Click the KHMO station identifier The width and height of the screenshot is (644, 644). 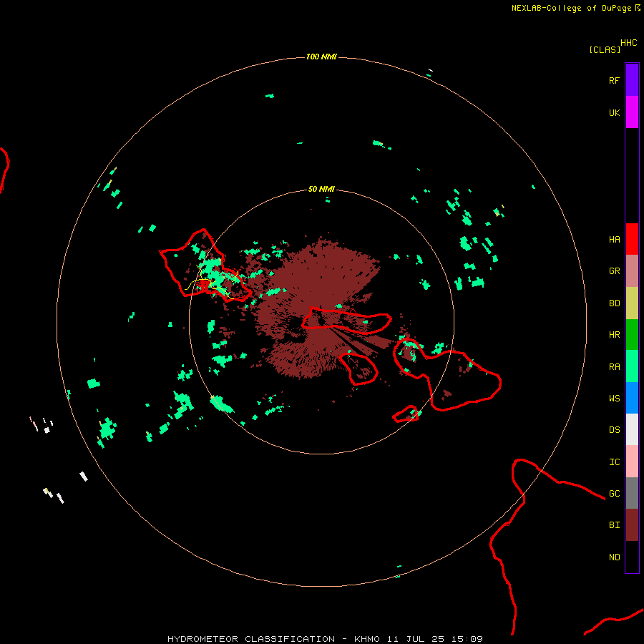pyautogui.click(x=367, y=639)
